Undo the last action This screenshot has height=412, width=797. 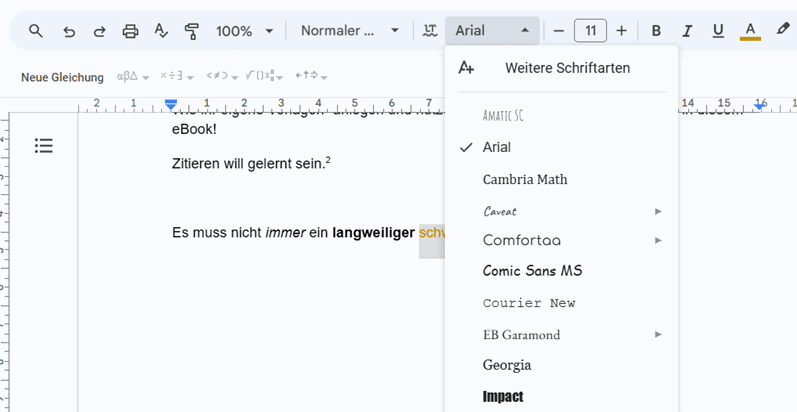68,31
